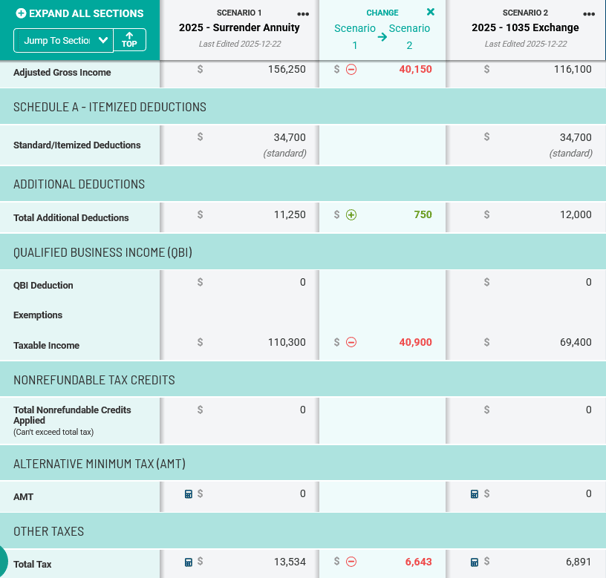This screenshot has width=606, height=578.
Task: Close the Change comparison column
Action: click(x=431, y=12)
